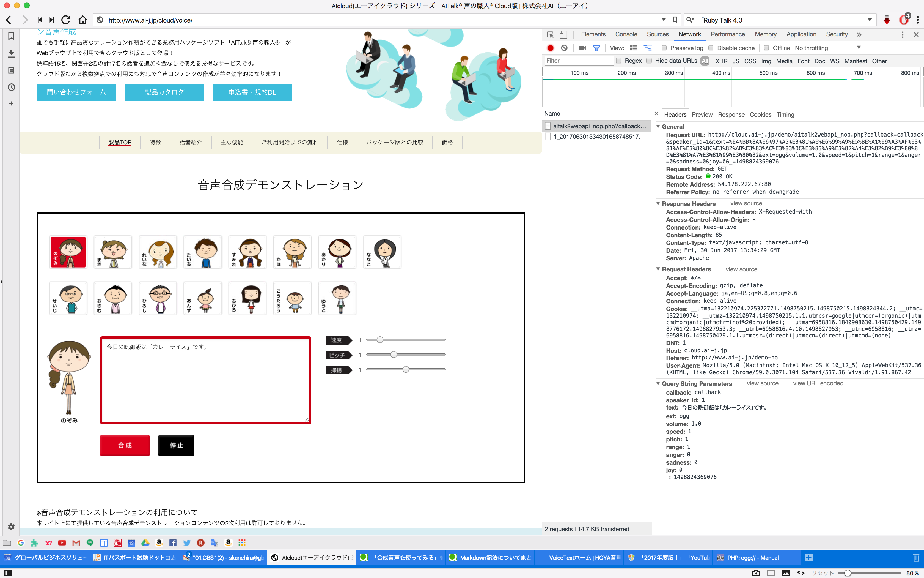Select the たいち speaker avatar
924x578 pixels.
point(203,252)
